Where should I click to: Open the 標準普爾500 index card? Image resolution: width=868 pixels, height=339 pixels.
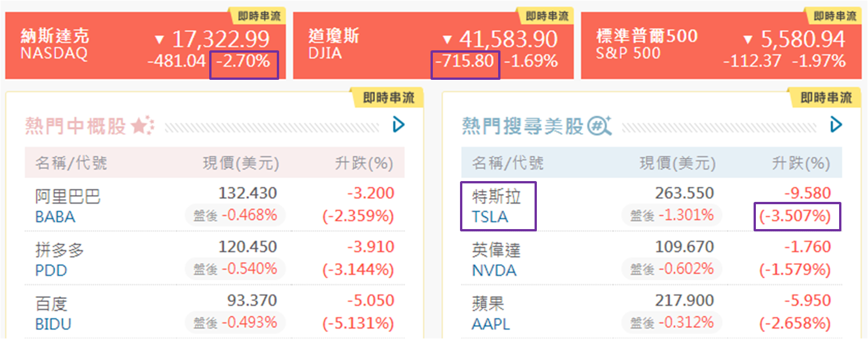click(x=647, y=45)
